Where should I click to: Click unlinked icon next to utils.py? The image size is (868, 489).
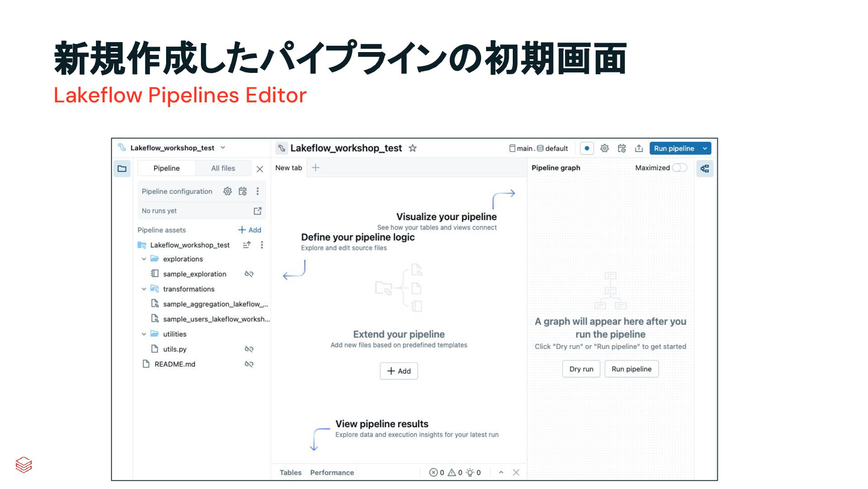pos(249,349)
